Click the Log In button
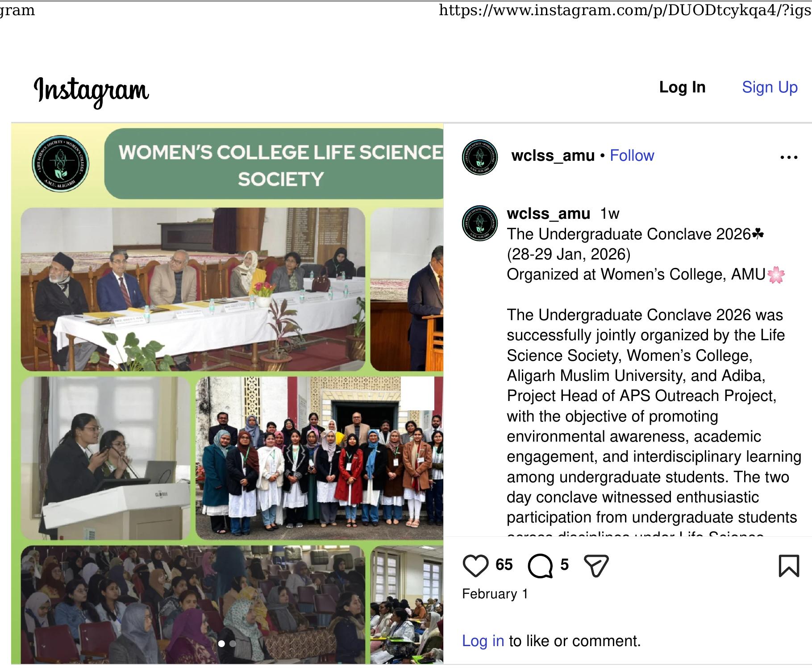This screenshot has width=812, height=668. click(x=682, y=87)
